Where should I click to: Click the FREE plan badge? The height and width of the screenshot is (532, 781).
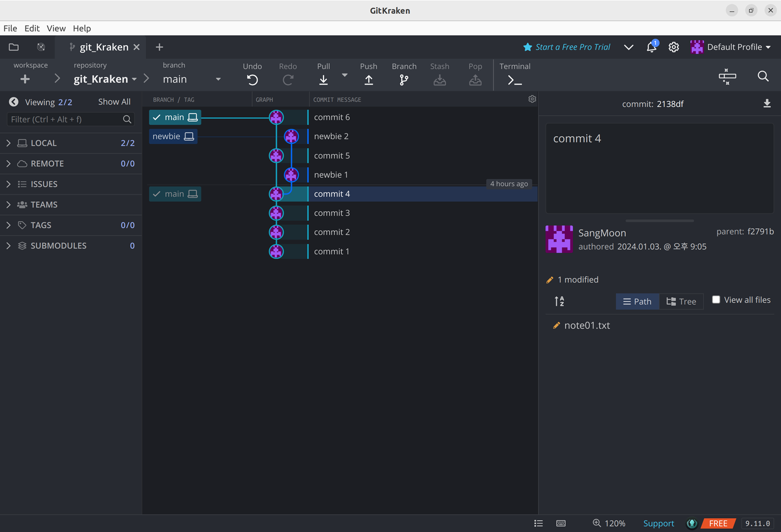click(x=718, y=523)
